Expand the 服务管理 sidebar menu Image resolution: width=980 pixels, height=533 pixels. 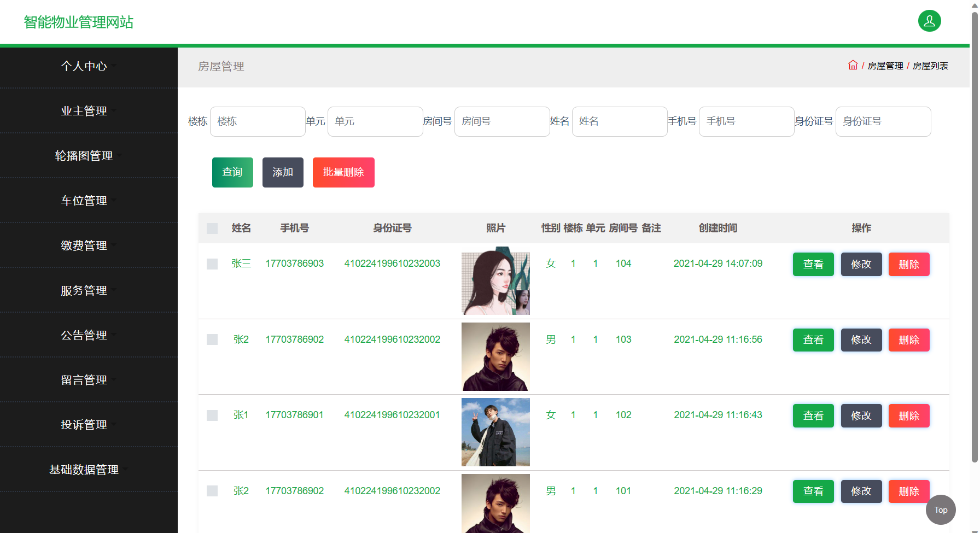89,290
